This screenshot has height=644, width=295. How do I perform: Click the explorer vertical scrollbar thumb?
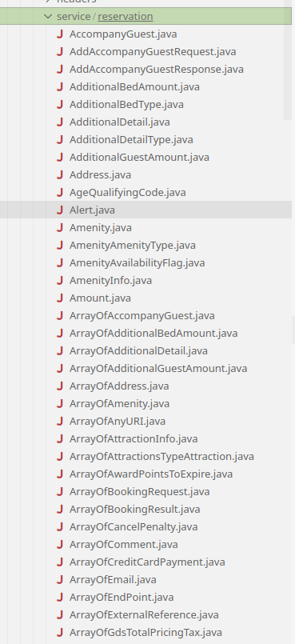coord(288,60)
